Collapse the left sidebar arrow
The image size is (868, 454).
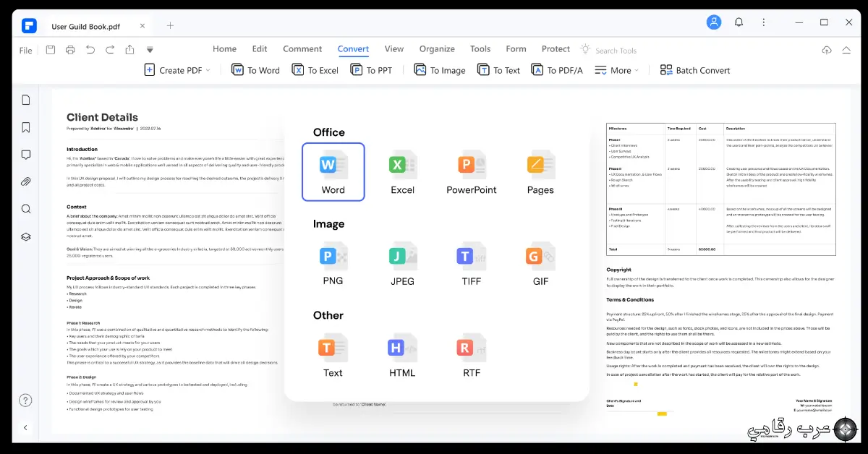click(x=25, y=428)
